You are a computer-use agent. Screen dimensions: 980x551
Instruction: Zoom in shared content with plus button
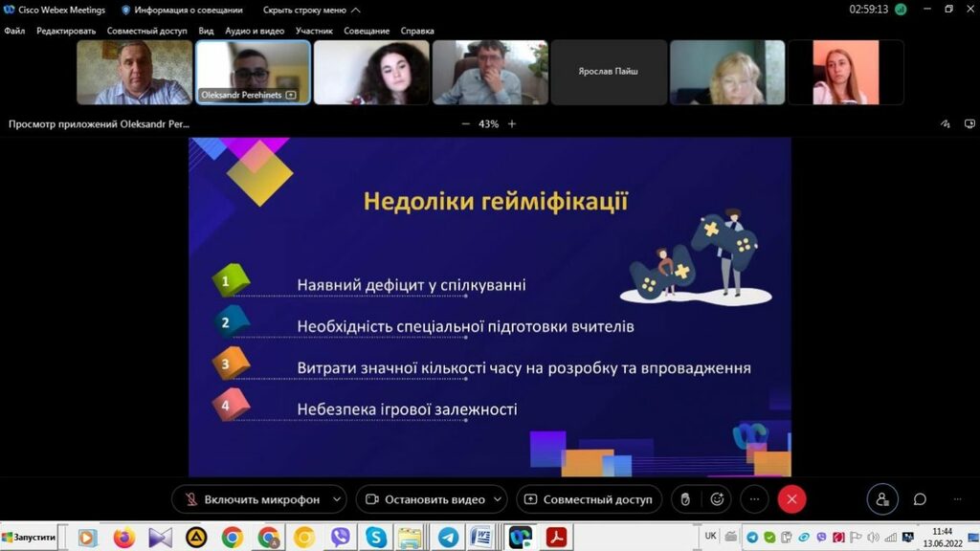[x=512, y=123]
